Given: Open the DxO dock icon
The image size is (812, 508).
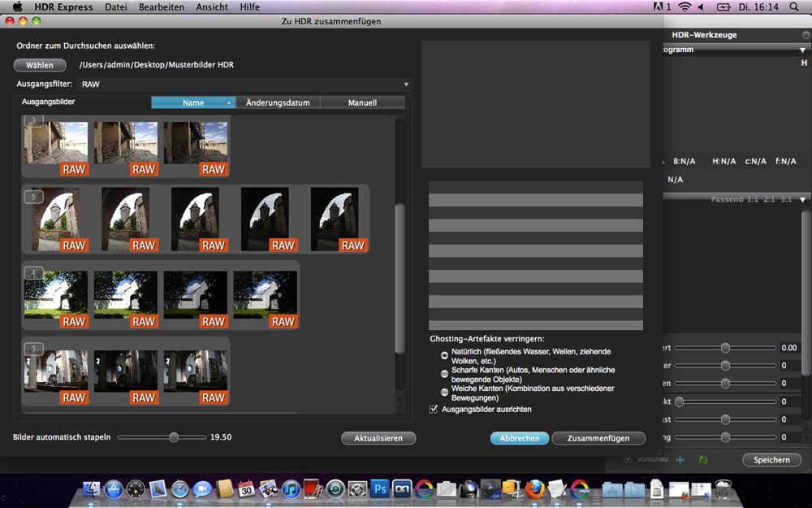Looking at the screenshot, I should (491, 488).
